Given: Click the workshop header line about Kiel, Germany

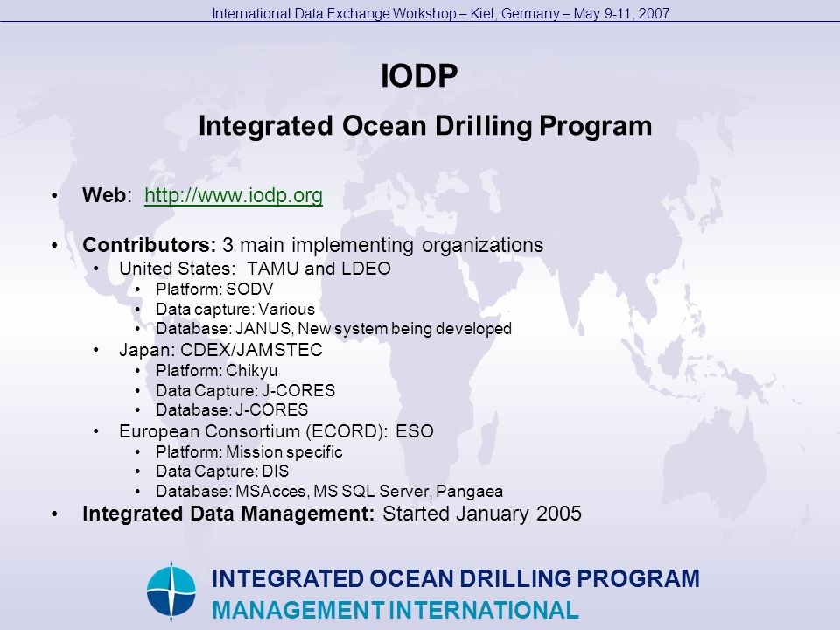Looking at the screenshot, I should click(x=441, y=13).
